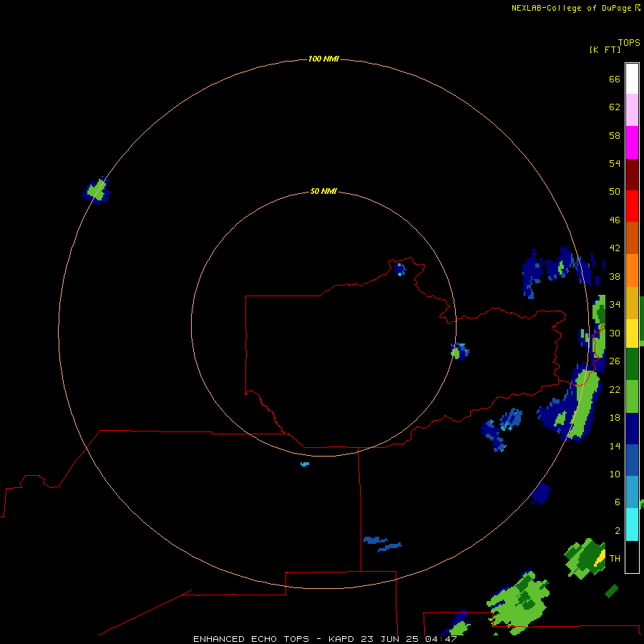Click the '14' legend value
This screenshot has width=644, height=644.
tap(615, 446)
